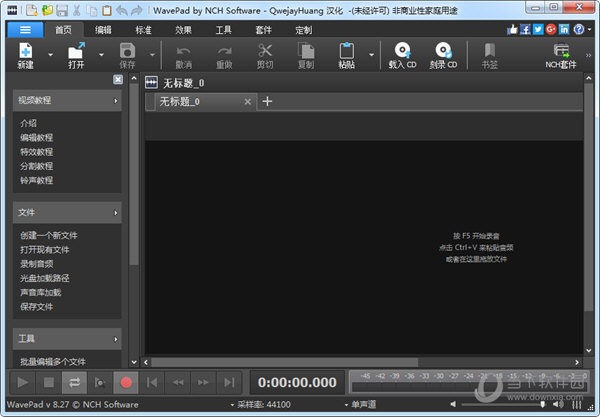Image resolution: width=600 pixels, height=417 pixels.
Task: Click the thumbs-up like icon
Action: click(x=512, y=29)
